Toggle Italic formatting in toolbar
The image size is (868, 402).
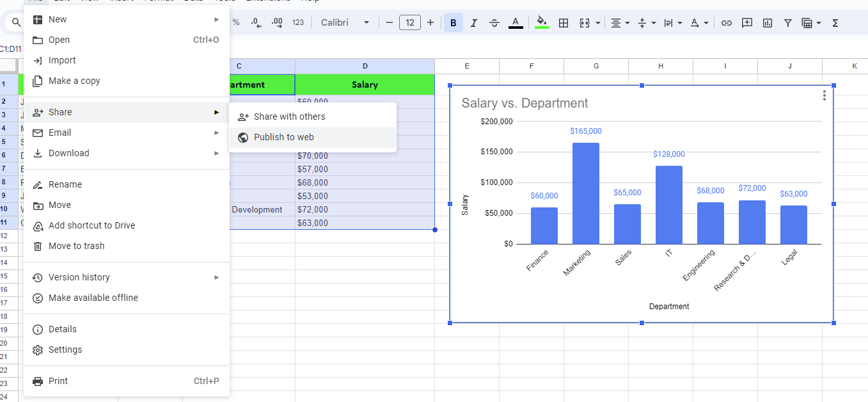473,22
